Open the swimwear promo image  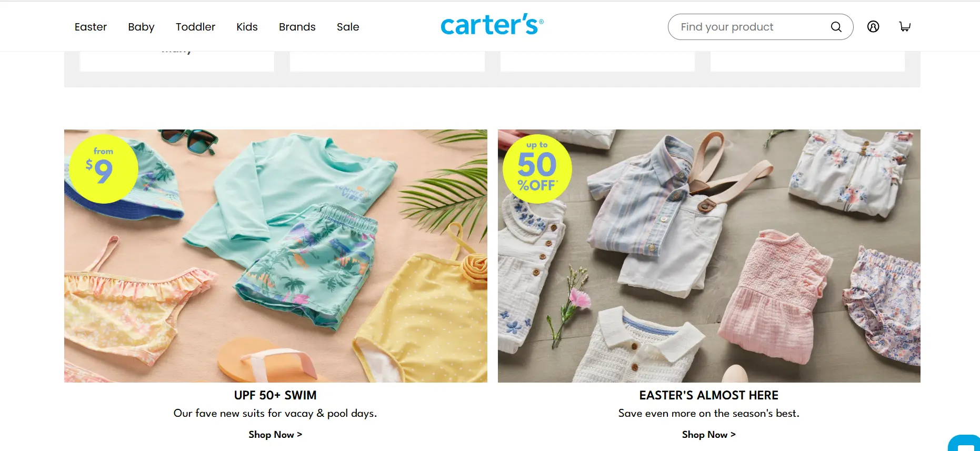pyautogui.click(x=276, y=256)
